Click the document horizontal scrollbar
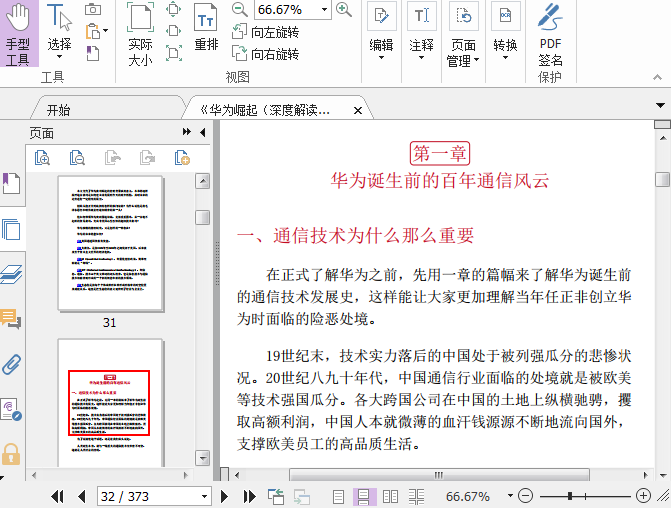The image size is (671, 508). click(x=439, y=475)
